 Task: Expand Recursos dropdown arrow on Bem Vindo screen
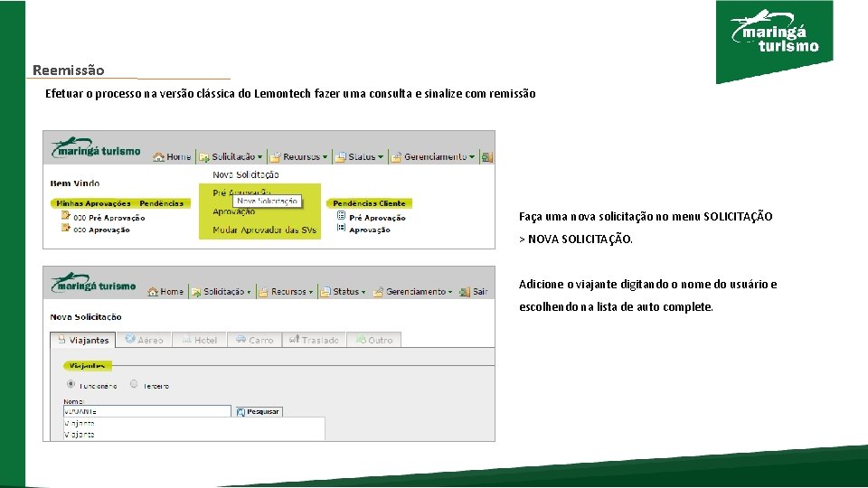(325, 157)
